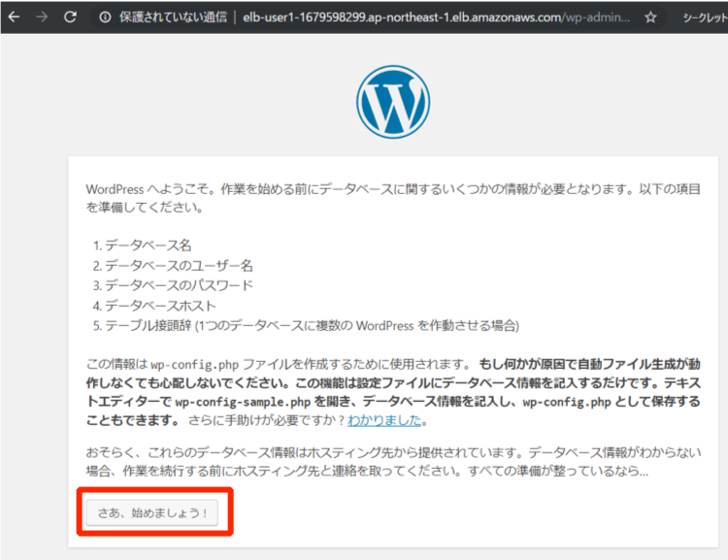The height and width of the screenshot is (560, 728).
Task: Click the WordPress へようこそ welcome paragraph
Action: tap(393, 198)
